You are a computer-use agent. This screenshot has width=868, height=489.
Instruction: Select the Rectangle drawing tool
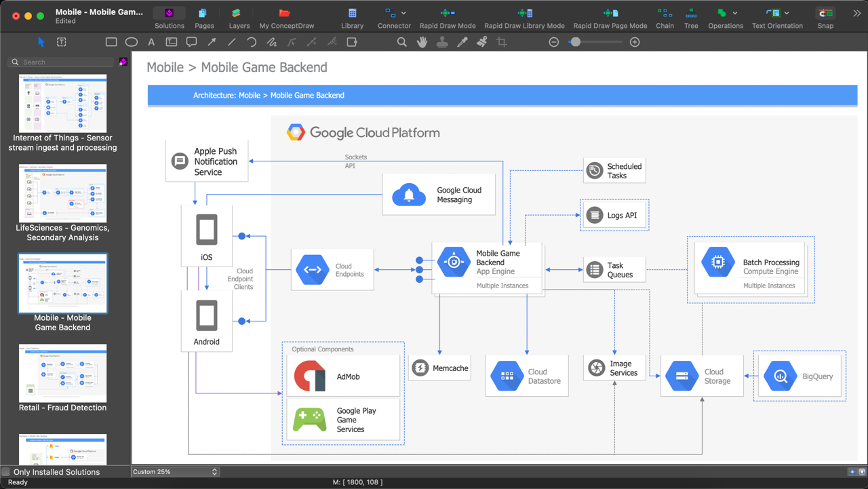click(x=111, y=41)
